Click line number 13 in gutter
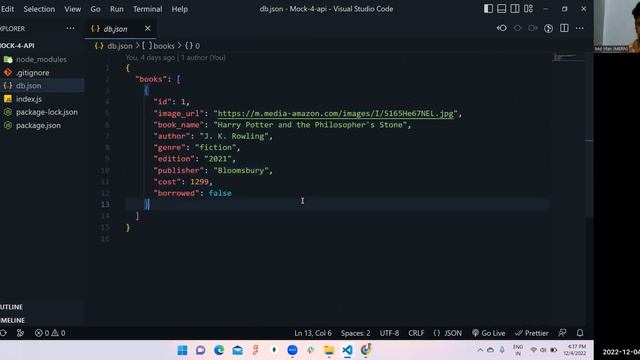640x360 pixels. [105, 204]
